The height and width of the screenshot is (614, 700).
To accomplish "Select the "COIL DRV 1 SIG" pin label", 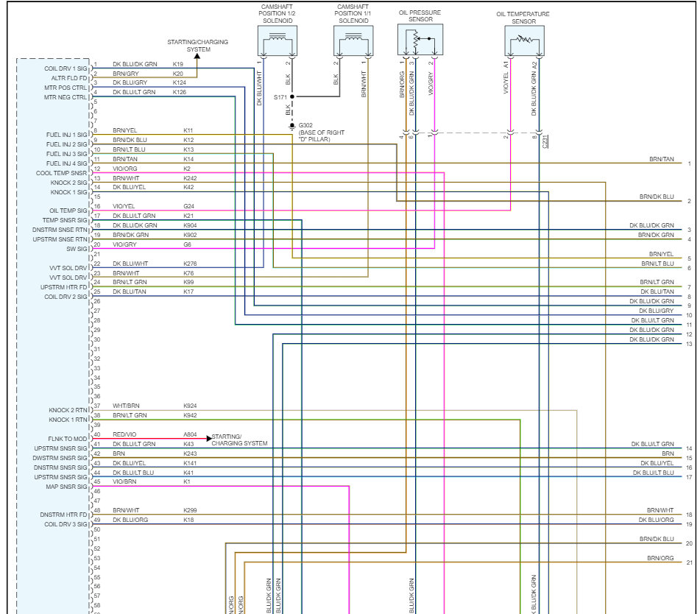I will 66,68.
